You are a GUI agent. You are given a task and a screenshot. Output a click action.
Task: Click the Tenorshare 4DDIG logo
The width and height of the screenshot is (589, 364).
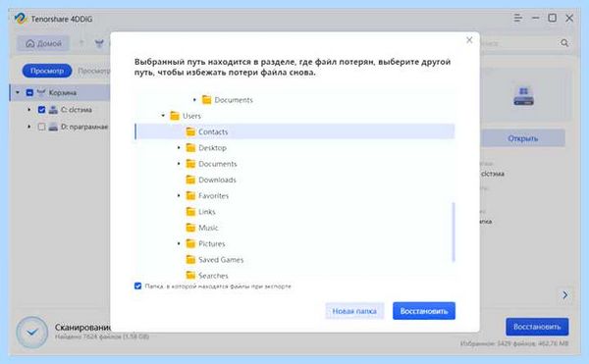tap(21, 19)
